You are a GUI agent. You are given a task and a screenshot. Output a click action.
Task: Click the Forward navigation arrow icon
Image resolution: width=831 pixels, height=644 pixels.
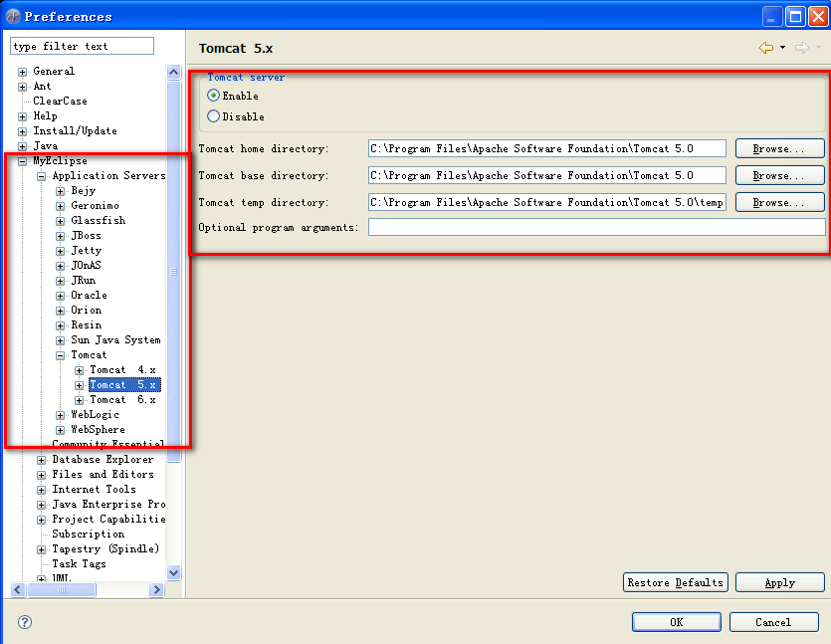coord(802,48)
